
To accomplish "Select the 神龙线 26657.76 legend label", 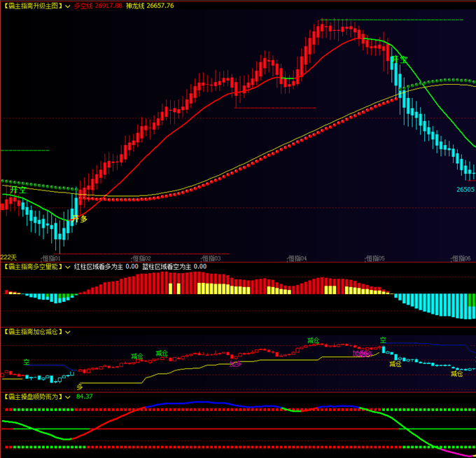I will pyautogui.click(x=150, y=6).
